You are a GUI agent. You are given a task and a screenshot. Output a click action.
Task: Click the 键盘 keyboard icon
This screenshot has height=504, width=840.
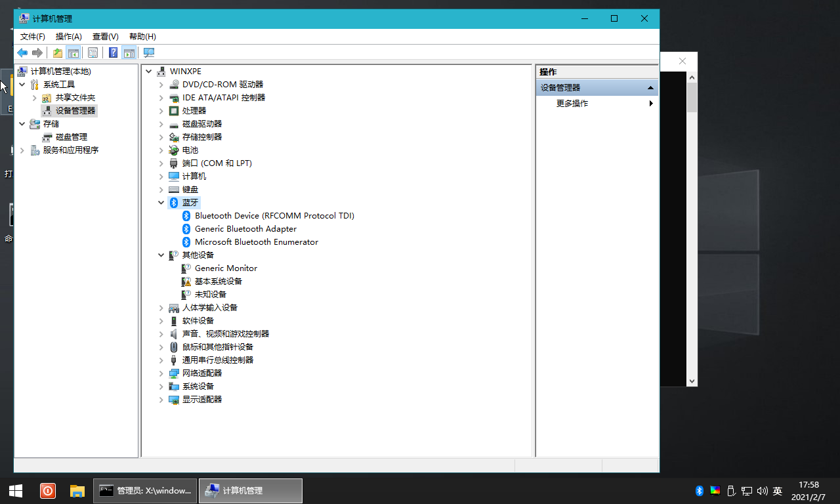(x=173, y=189)
